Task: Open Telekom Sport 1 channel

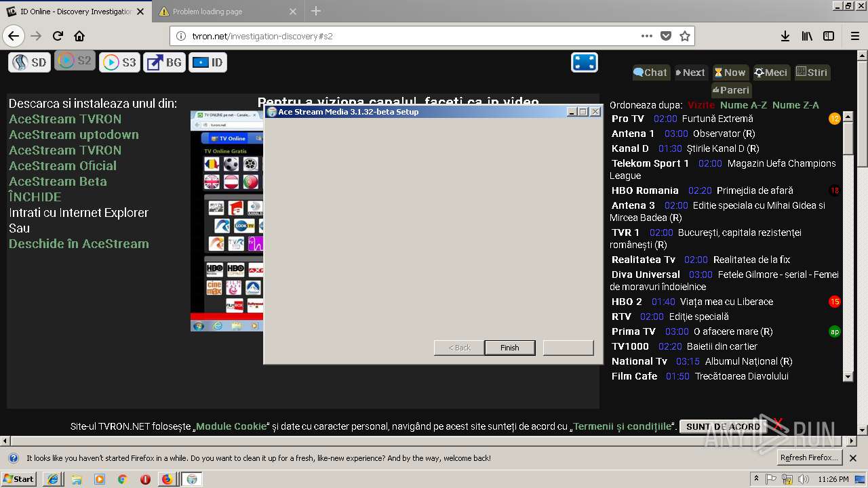Action: point(650,163)
